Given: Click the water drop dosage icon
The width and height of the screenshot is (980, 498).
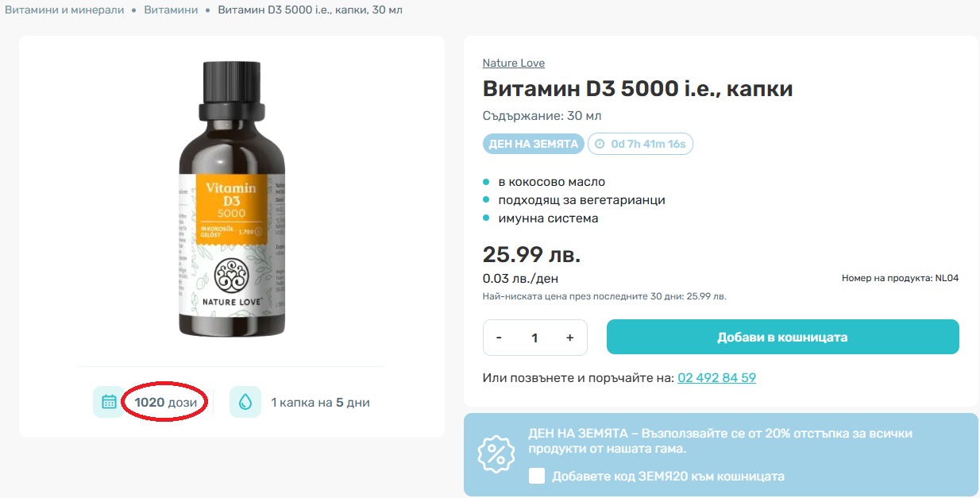Looking at the screenshot, I should 245,402.
